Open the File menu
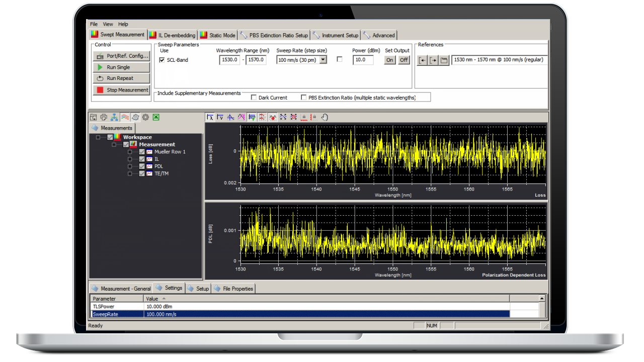This screenshot has width=644, height=362. (94, 24)
